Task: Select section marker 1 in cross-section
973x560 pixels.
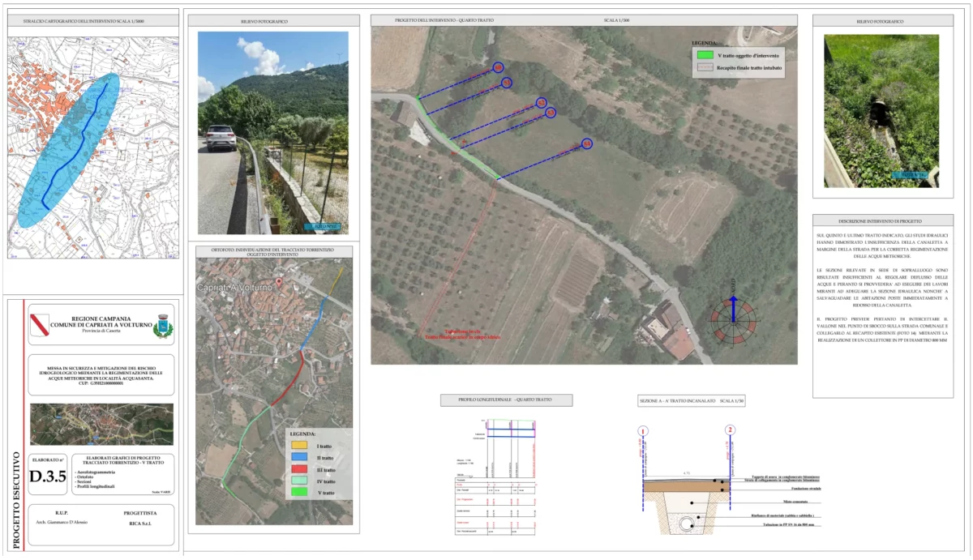Action: (x=642, y=430)
